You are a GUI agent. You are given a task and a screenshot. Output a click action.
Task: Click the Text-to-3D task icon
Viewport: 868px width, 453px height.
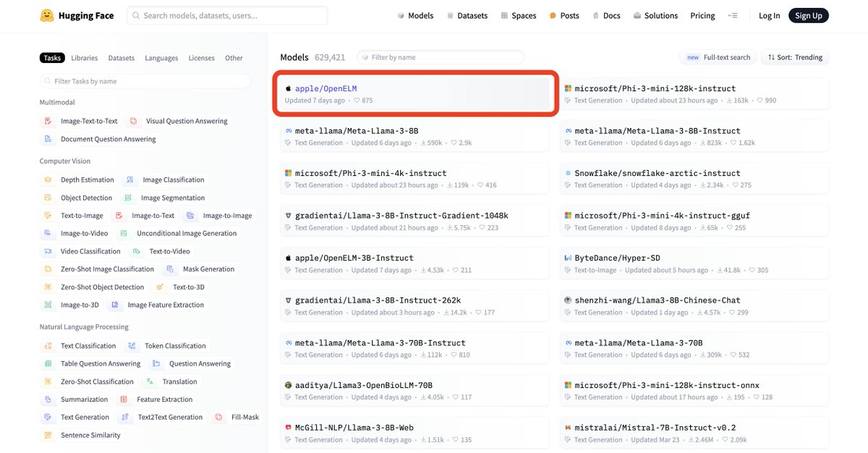point(160,287)
